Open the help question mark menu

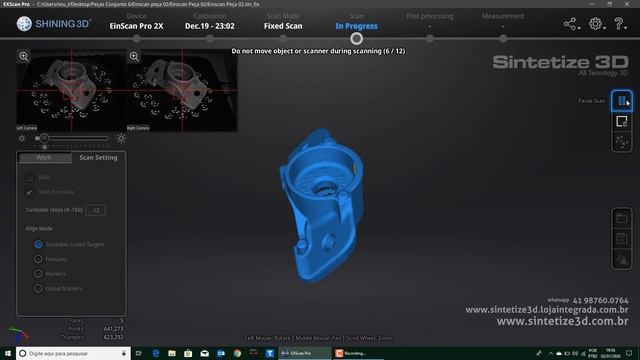(619, 24)
